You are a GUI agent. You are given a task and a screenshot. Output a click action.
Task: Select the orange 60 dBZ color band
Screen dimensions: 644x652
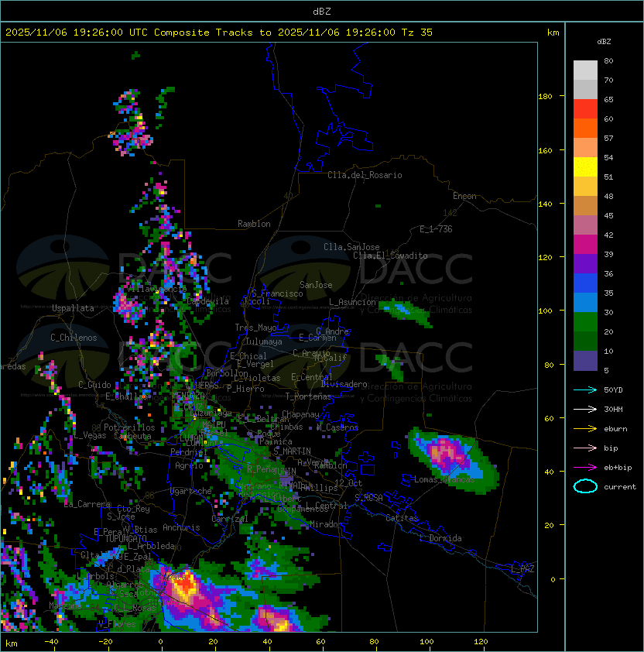pyautogui.click(x=585, y=129)
